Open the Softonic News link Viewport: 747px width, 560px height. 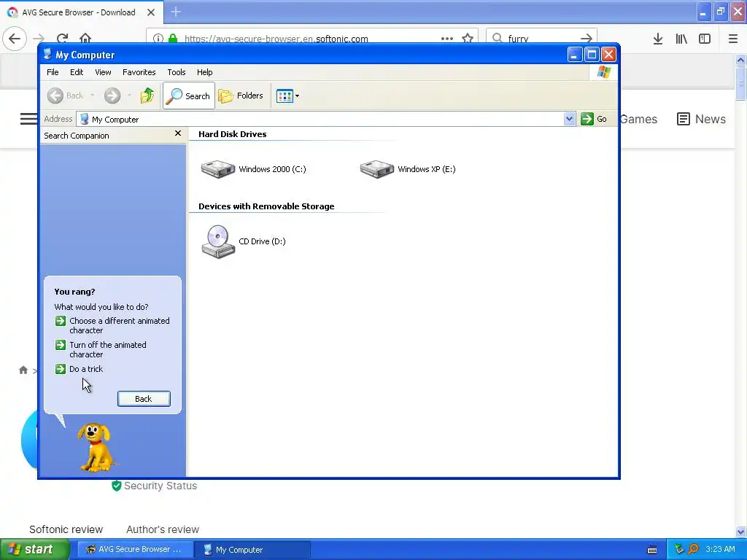click(701, 119)
